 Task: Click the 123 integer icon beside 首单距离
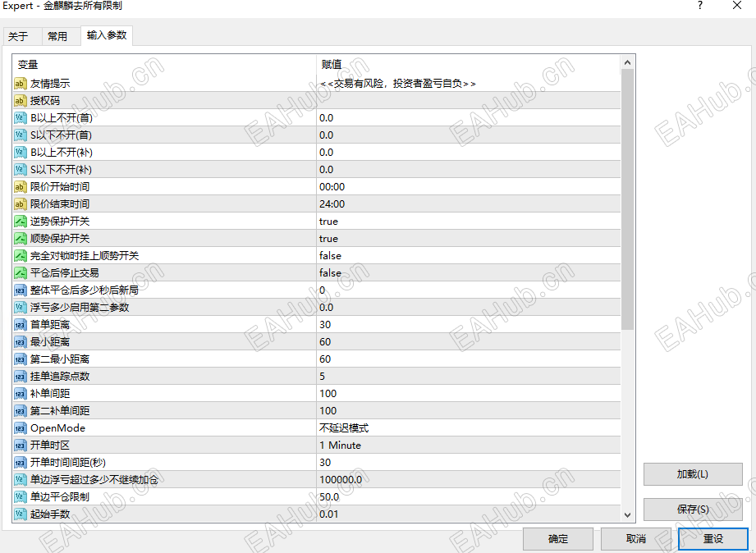[x=20, y=324]
